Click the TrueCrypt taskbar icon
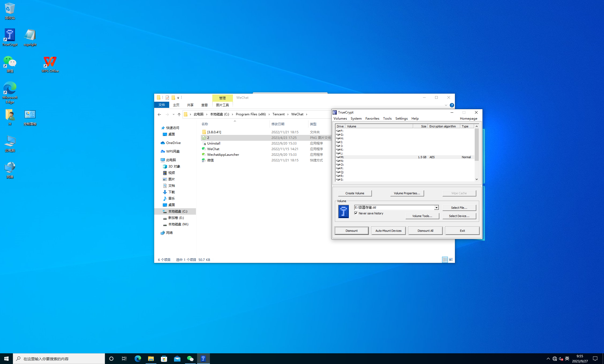 [x=203, y=359]
